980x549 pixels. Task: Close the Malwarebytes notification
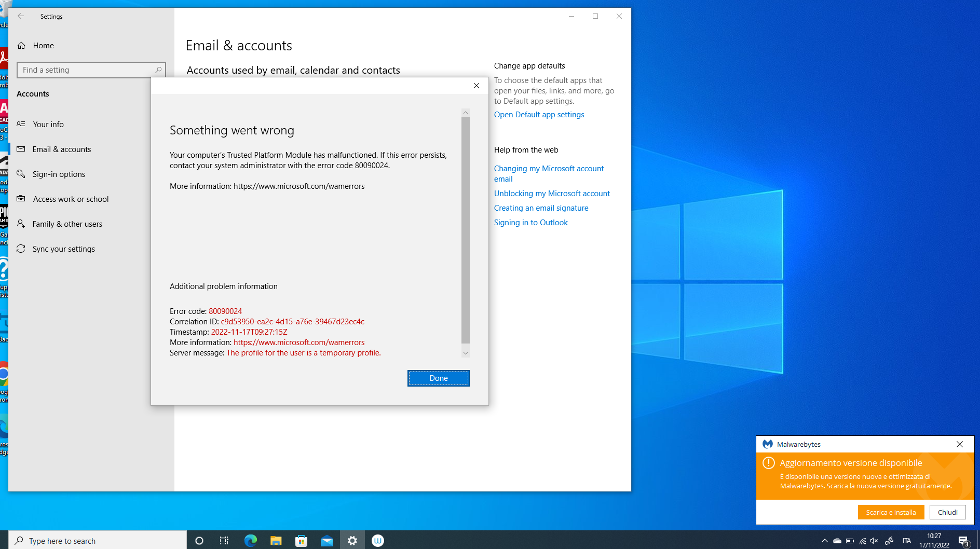pos(960,444)
